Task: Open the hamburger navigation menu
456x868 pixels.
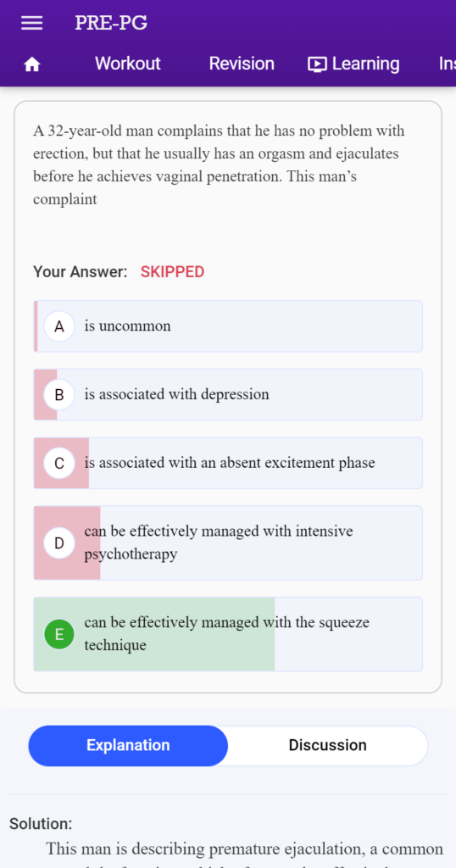Action: click(31, 23)
